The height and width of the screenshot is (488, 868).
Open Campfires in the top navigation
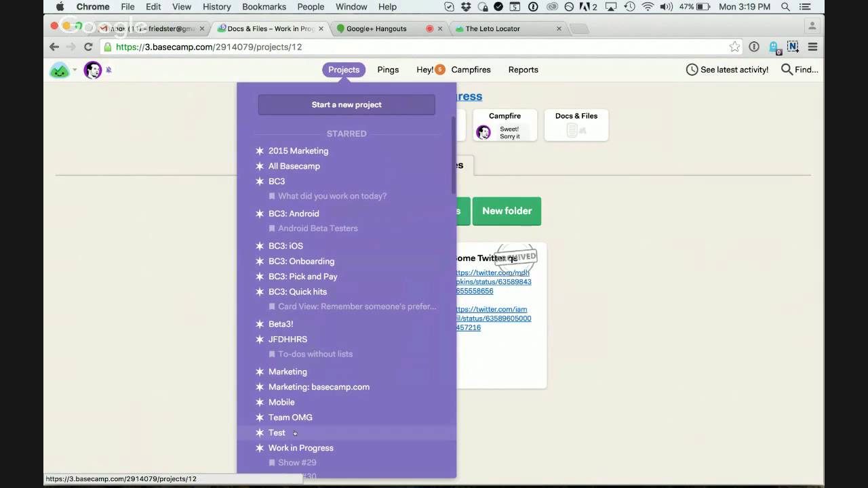[471, 70]
